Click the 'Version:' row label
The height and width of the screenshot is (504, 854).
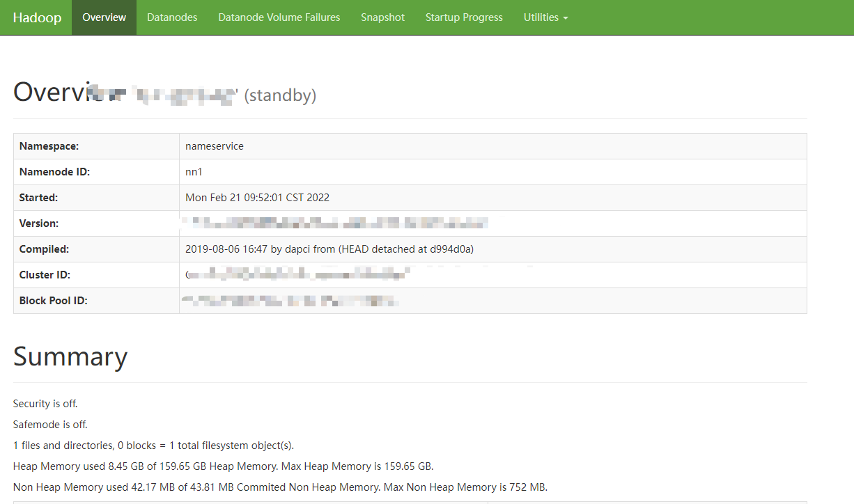pyautogui.click(x=39, y=223)
